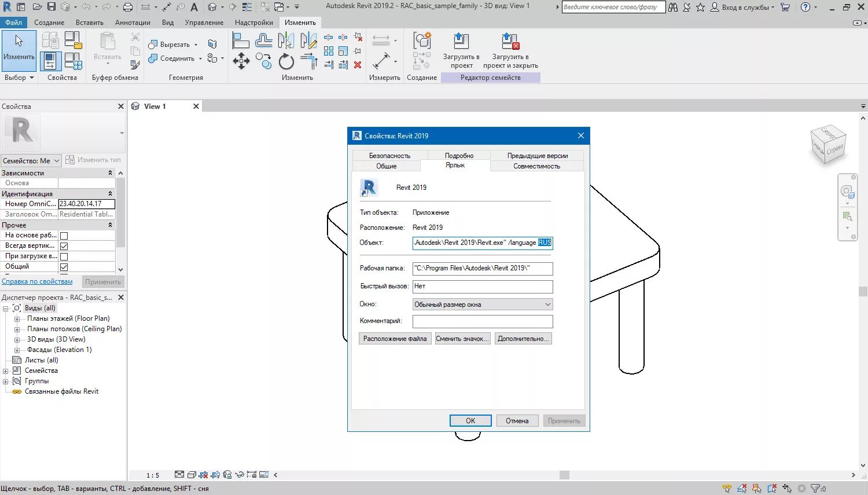Open the default 3D view house icon
This screenshot has height=495, width=868.
(212, 7)
